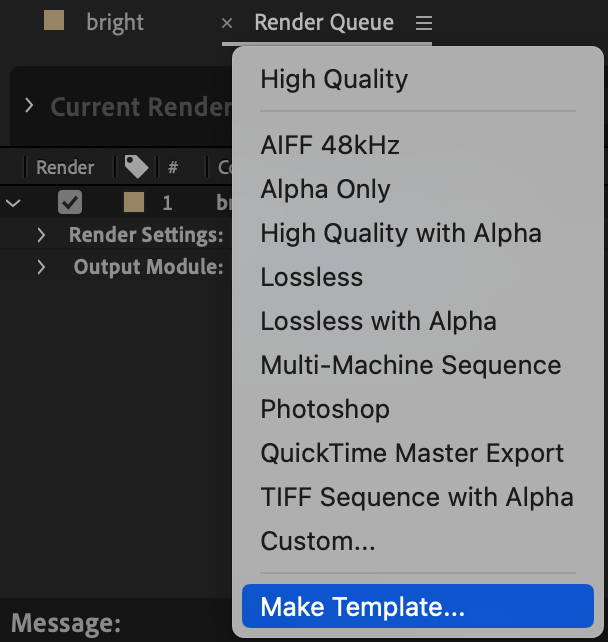Collapse render queue item 1
The image size is (608, 642).
[13, 203]
